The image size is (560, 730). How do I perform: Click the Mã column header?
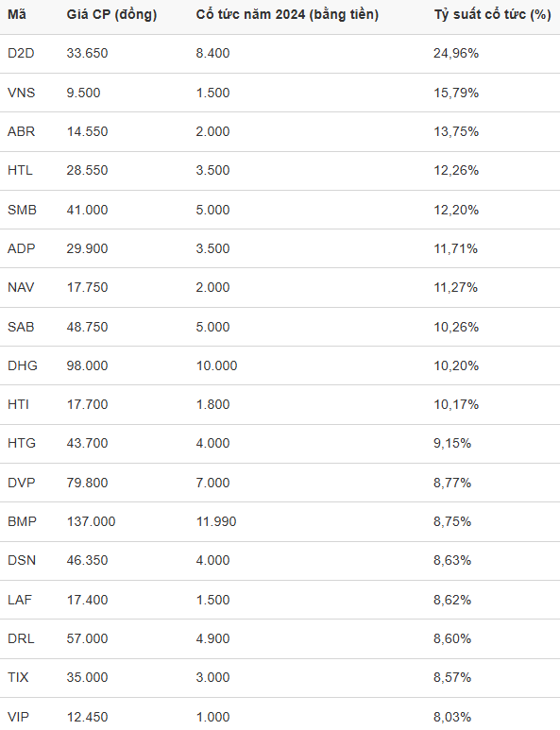point(17,15)
